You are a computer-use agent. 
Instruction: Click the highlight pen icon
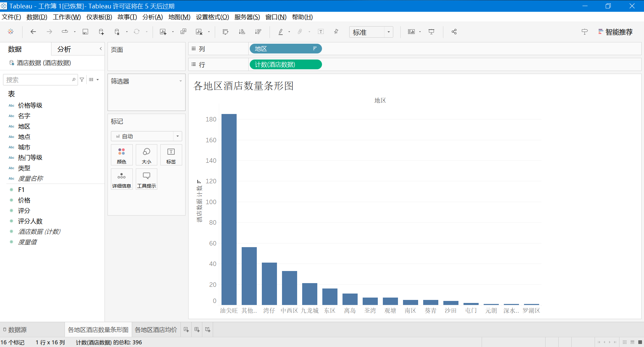pyautogui.click(x=281, y=32)
